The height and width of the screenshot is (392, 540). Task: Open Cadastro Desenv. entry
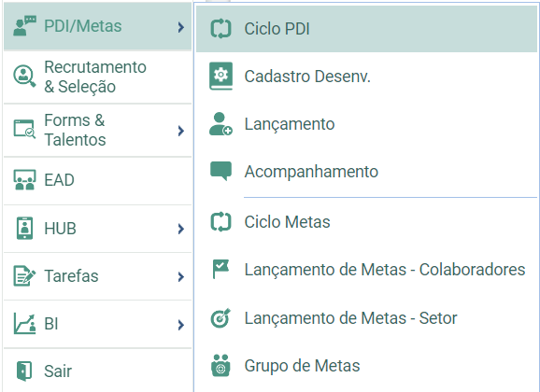pyautogui.click(x=366, y=77)
